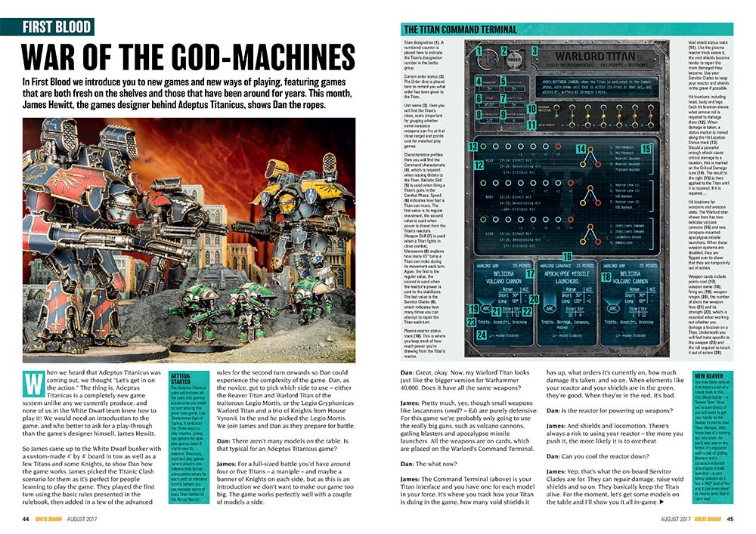The width and height of the screenshot is (756, 534).
Task: Click the intro paragraph beginning 'In First Blood'
Action: pos(187,93)
